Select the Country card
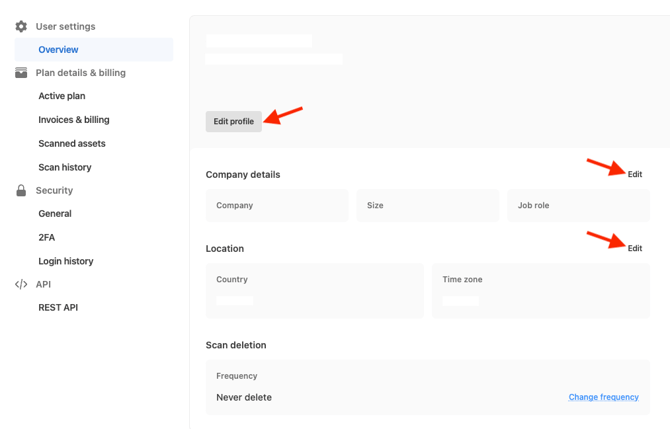 click(315, 291)
